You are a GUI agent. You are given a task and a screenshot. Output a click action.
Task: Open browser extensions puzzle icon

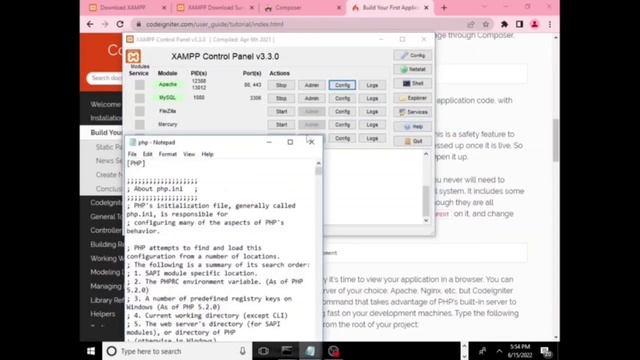(x=504, y=24)
